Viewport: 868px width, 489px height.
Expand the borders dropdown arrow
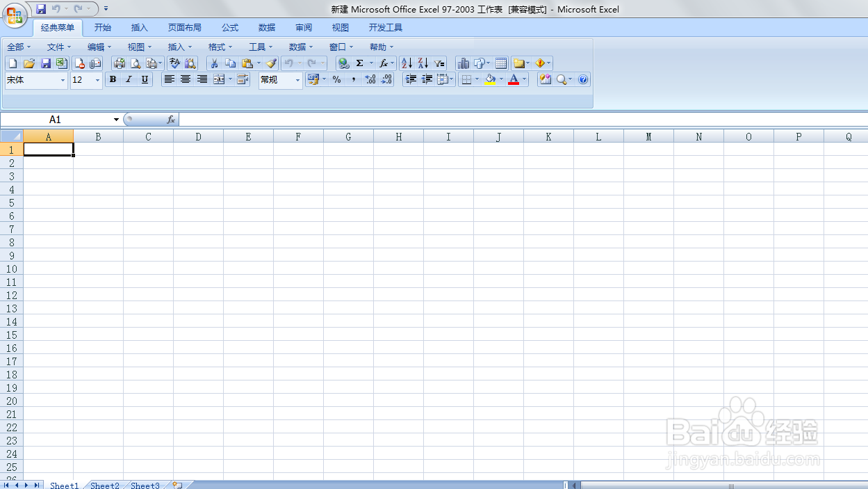coord(477,80)
